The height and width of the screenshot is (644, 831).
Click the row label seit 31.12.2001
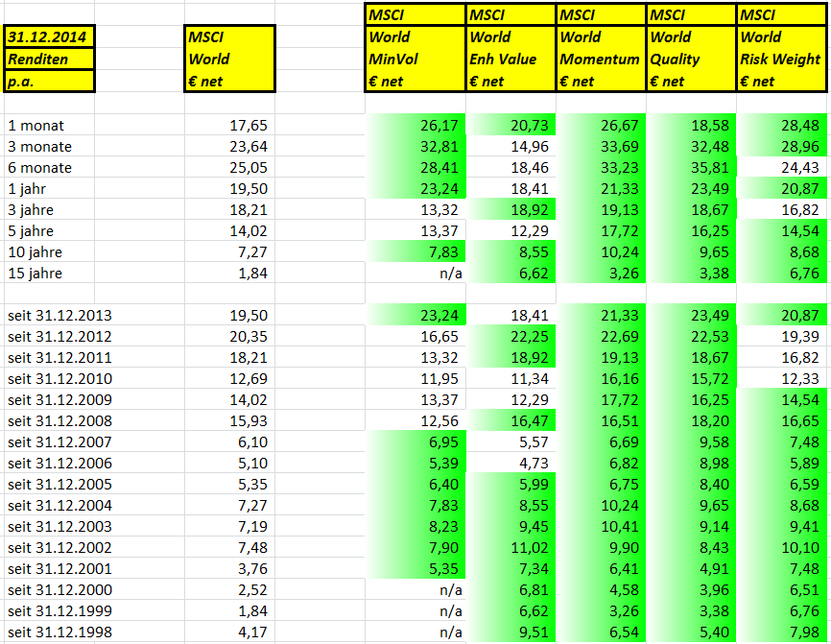[x=59, y=569]
